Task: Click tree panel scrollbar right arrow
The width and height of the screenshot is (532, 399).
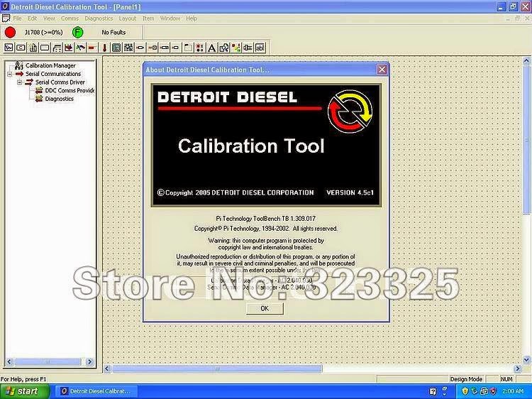Action: click(x=89, y=362)
